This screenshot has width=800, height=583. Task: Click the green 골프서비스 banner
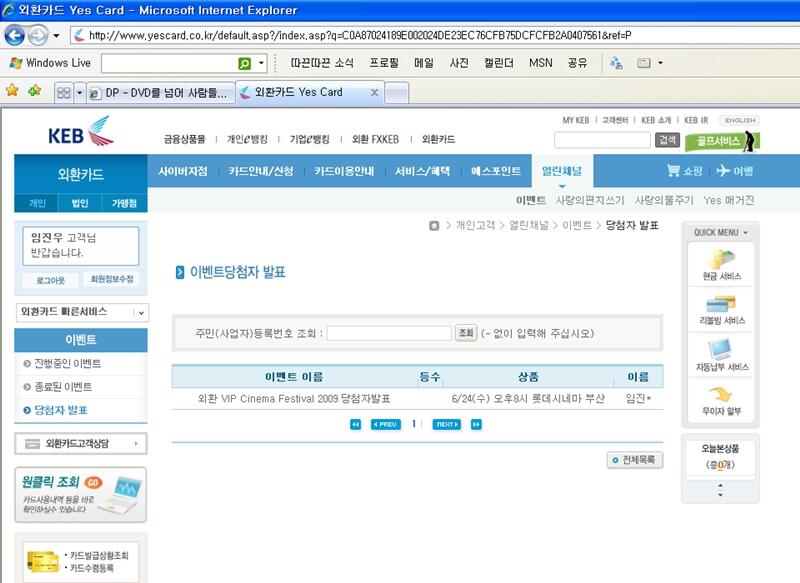(x=722, y=141)
